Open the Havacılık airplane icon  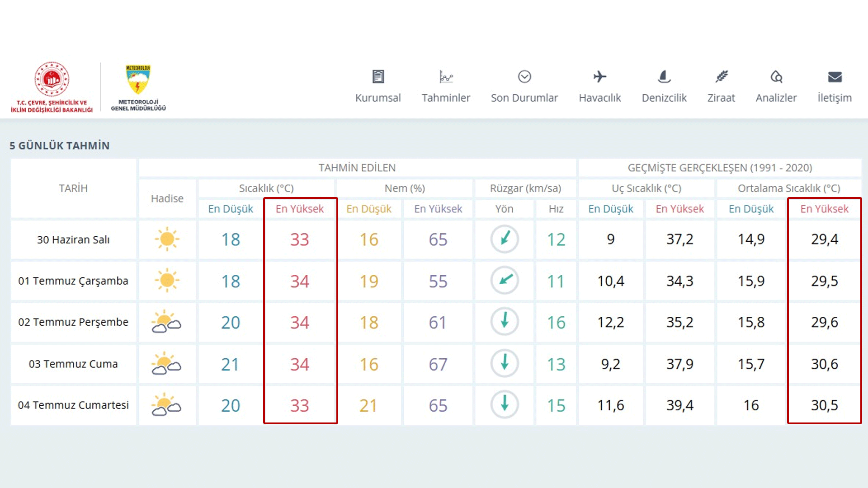[x=600, y=77]
